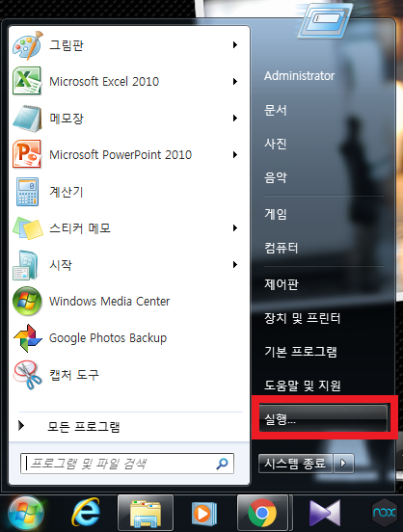Open Google Chrome from taskbar
403x532 pixels.
[x=262, y=513]
